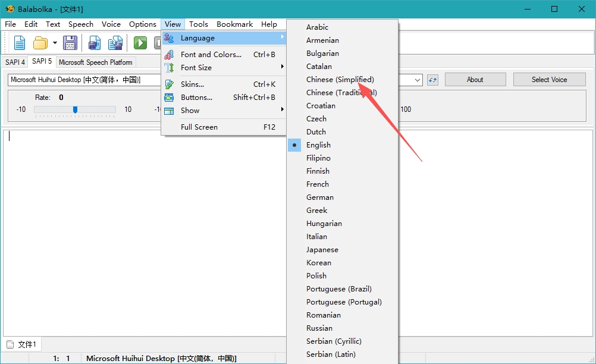Open the Options menu
Viewport: 596px width, 364px height.
(x=143, y=24)
